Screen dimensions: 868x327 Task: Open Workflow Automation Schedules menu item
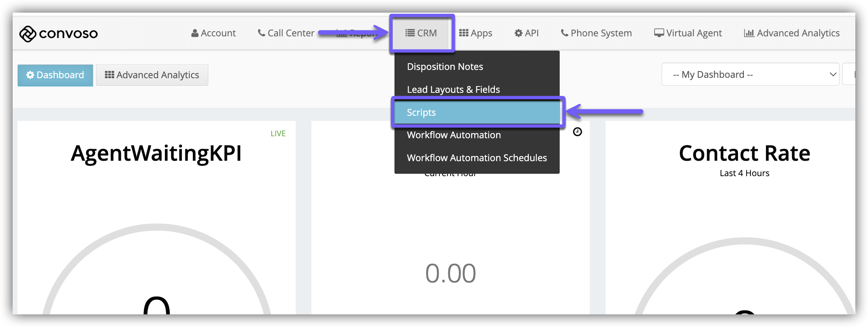[477, 158]
